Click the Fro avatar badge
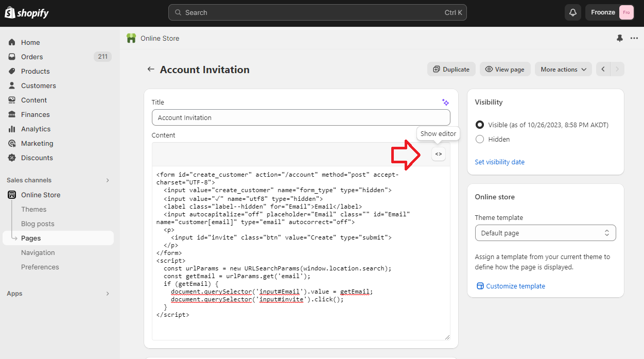The height and width of the screenshot is (359, 644). [x=626, y=12]
